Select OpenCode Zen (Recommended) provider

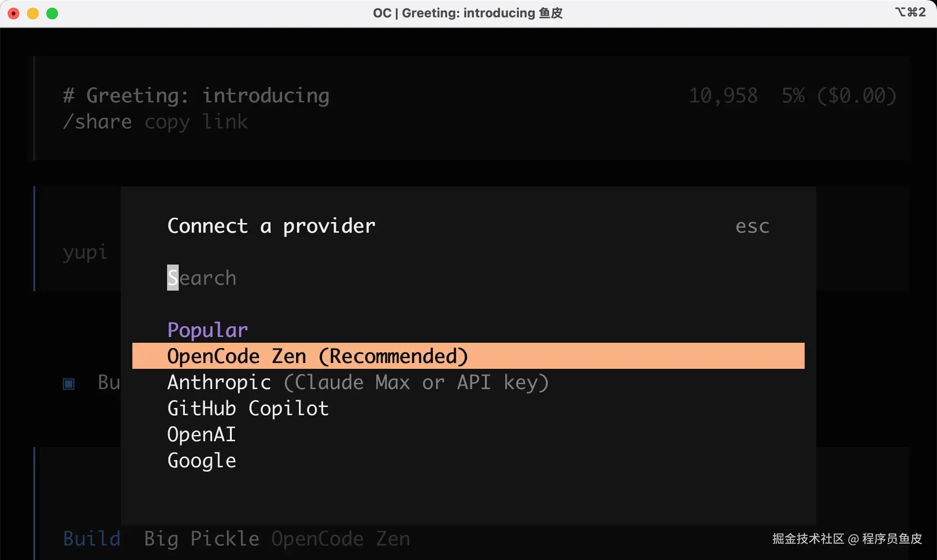coord(317,356)
